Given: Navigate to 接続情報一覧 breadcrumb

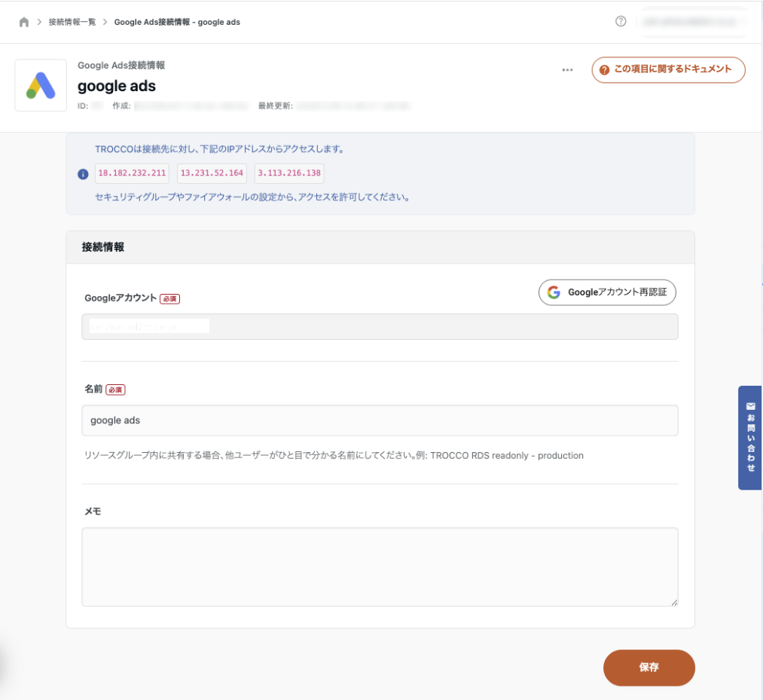Looking at the screenshot, I should click(72, 22).
